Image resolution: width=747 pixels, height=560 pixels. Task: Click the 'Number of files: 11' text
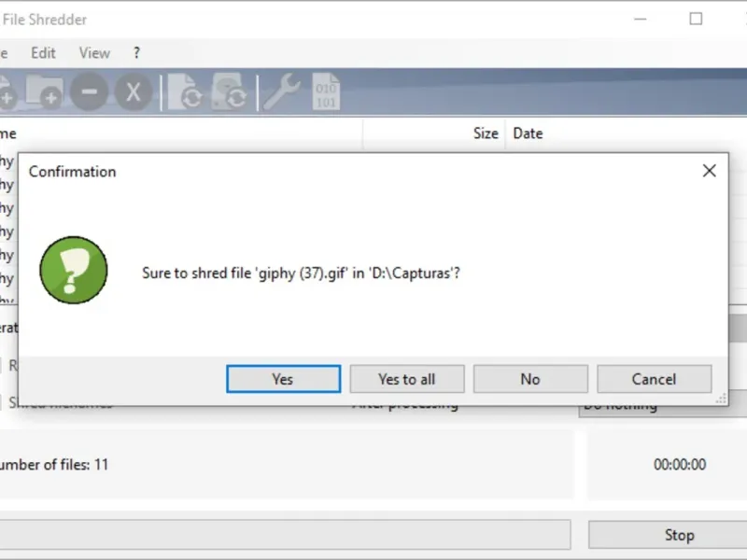(54, 464)
